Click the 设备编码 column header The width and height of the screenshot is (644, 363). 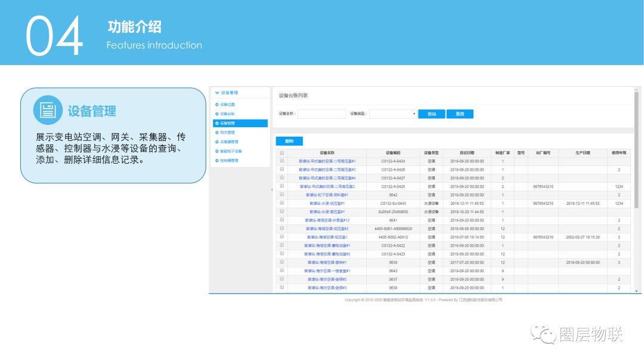click(x=393, y=153)
